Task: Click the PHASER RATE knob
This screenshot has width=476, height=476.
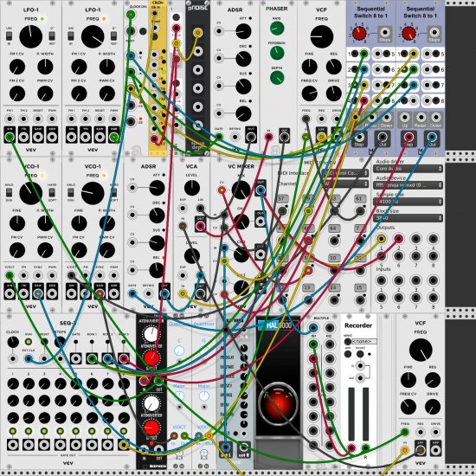Action: tap(277, 29)
